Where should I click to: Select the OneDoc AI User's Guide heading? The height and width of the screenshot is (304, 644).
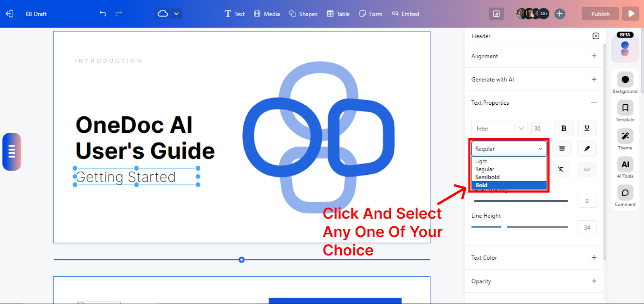point(145,138)
